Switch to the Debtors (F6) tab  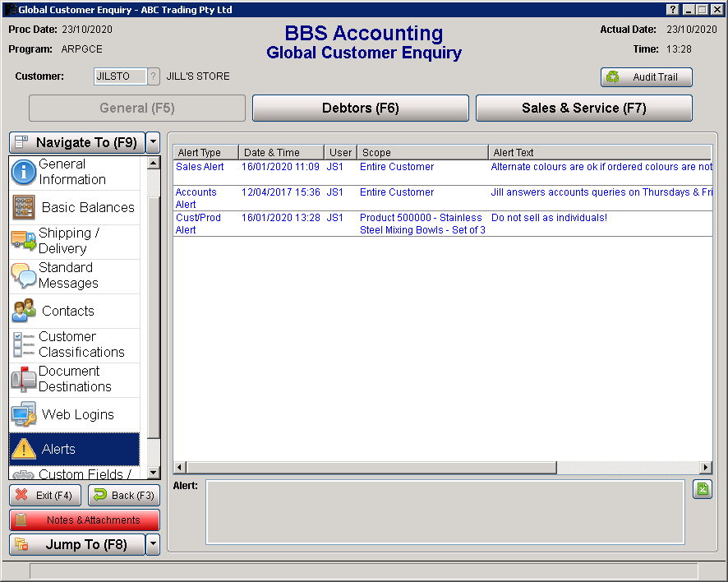click(x=360, y=108)
